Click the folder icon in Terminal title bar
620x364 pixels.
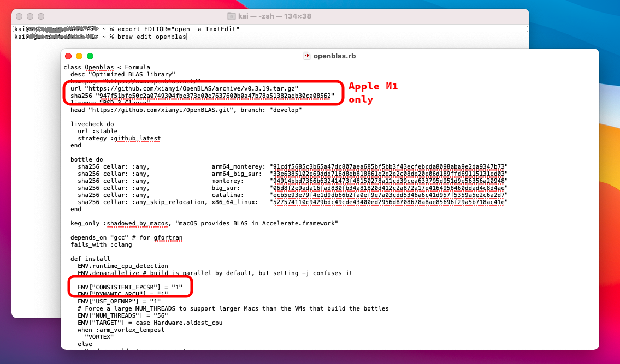pos(232,16)
